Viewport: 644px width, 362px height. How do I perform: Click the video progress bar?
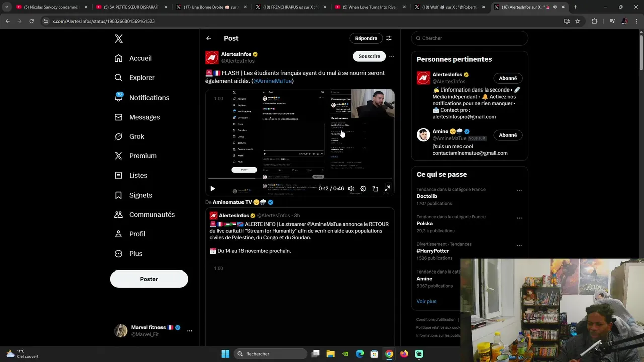tap(300, 178)
